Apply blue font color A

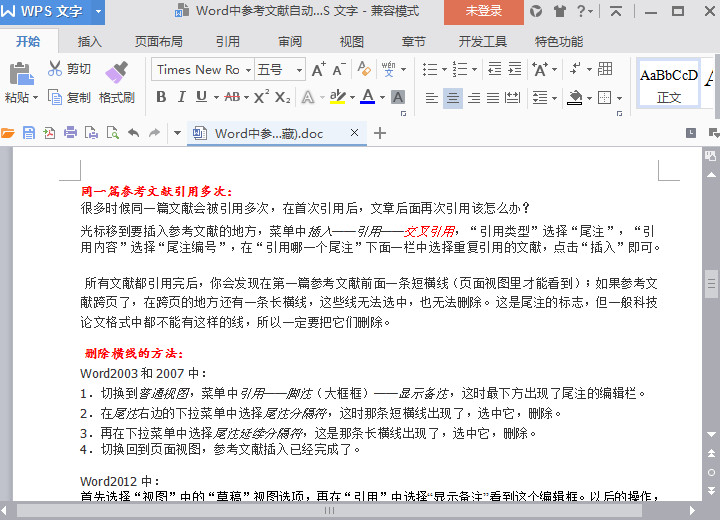(x=367, y=97)
